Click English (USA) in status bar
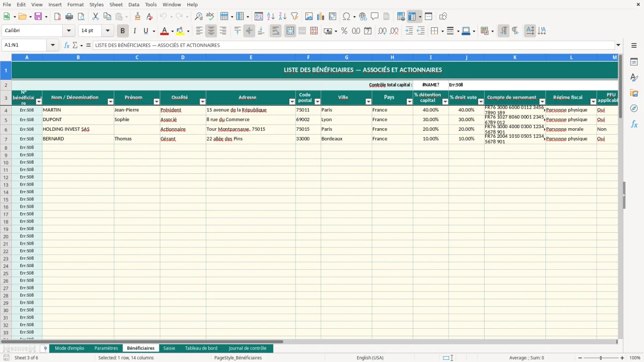The image size is (644, 362). tap(370, 358)
